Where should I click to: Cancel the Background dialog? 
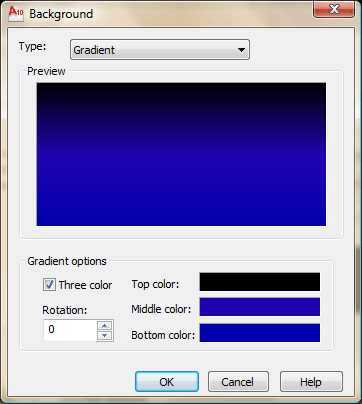tap(238, 382)
